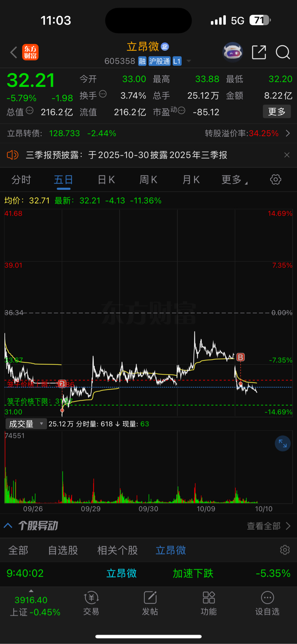This screenshot has height=644, width=297.
Task: Open the 立昂转债 bond quote link
Action: tap(62, 133)
